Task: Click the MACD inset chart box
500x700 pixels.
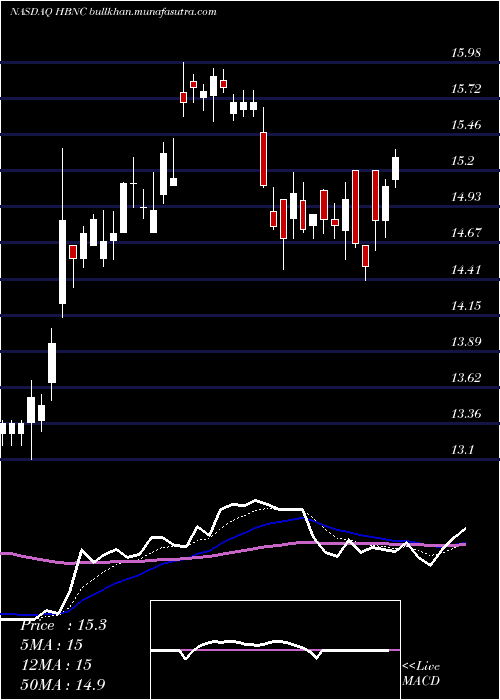Action: (x=275, y=650)
